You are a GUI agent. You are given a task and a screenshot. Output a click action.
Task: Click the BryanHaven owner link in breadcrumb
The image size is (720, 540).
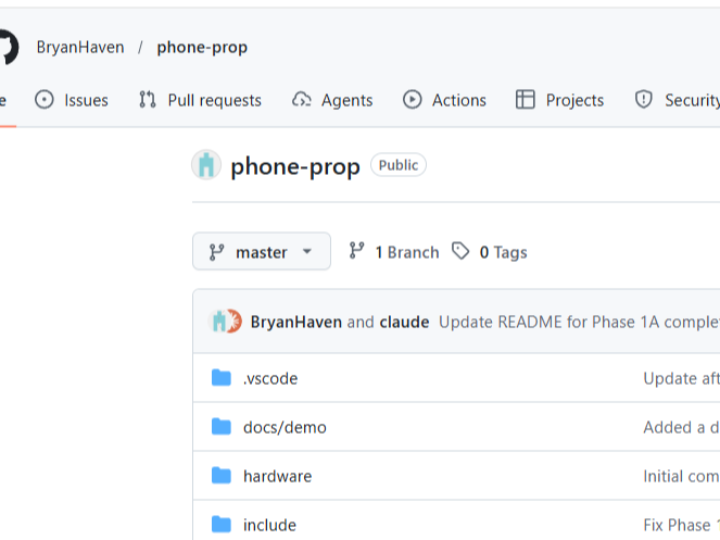tap(80, 47)
